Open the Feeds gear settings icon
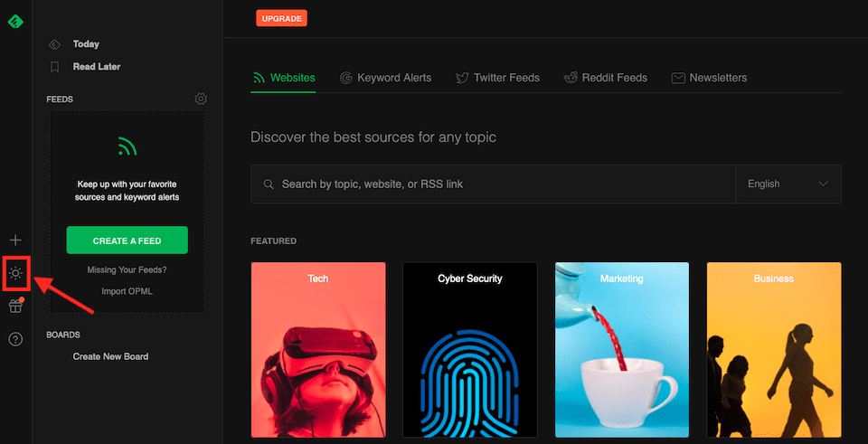868x444 pixels. tap(201, 99)
